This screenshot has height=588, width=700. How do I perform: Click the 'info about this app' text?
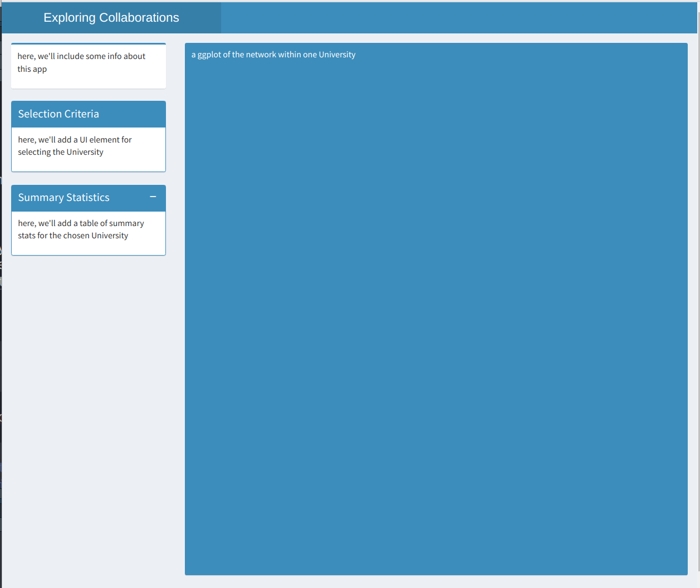coord(81,62)
